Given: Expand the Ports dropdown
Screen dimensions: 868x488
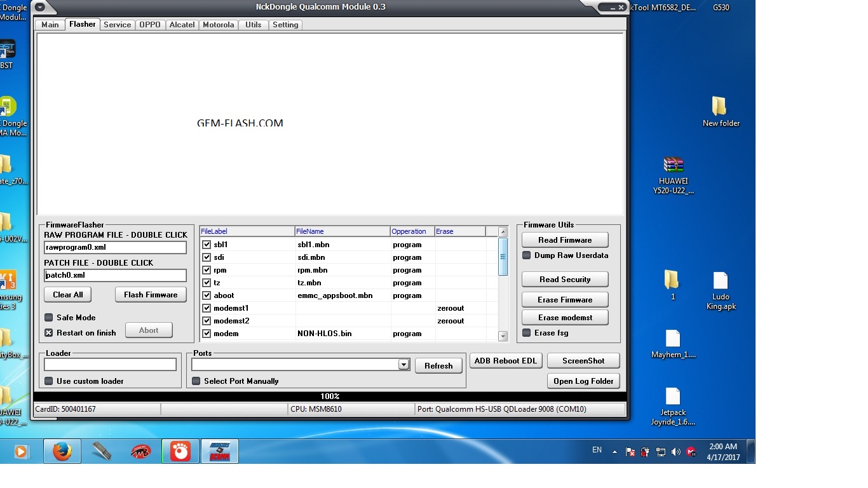Looking at the screenshot, I should click(403, 365).
